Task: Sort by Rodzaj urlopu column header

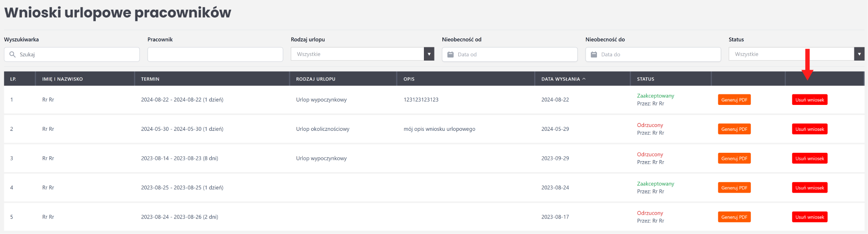Action: (315, 79)
